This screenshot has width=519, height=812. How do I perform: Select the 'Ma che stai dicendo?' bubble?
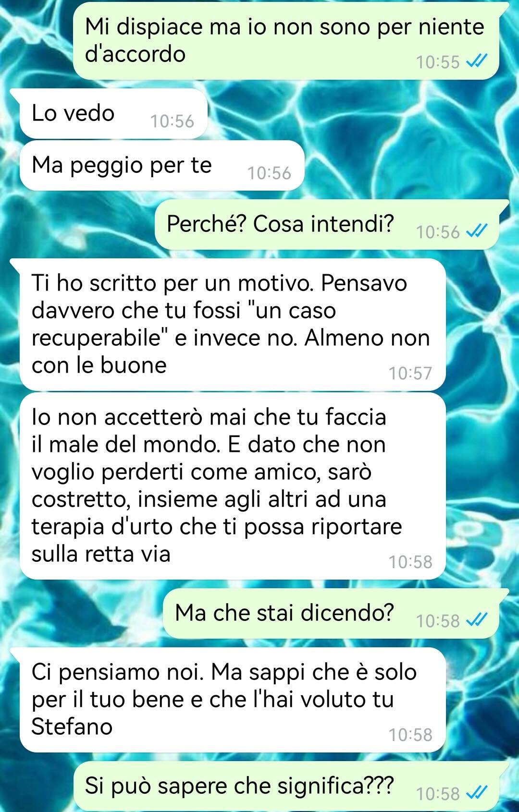(331, 613)
